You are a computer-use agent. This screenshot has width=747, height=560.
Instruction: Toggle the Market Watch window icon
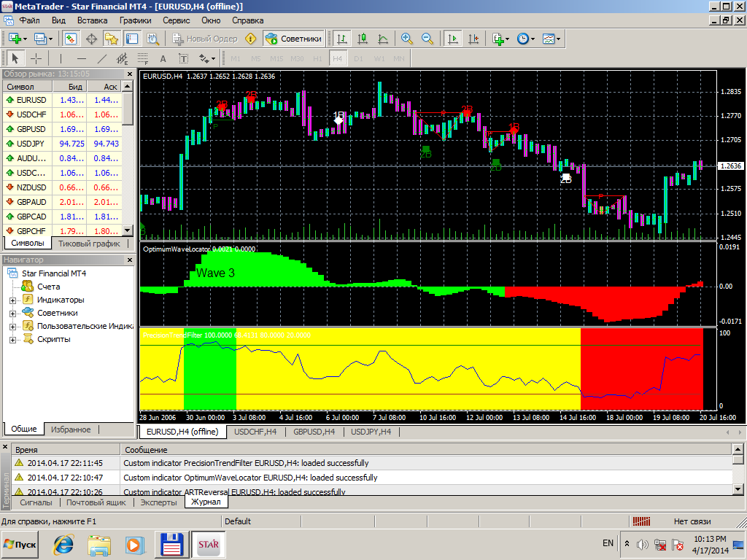(71, 39)
